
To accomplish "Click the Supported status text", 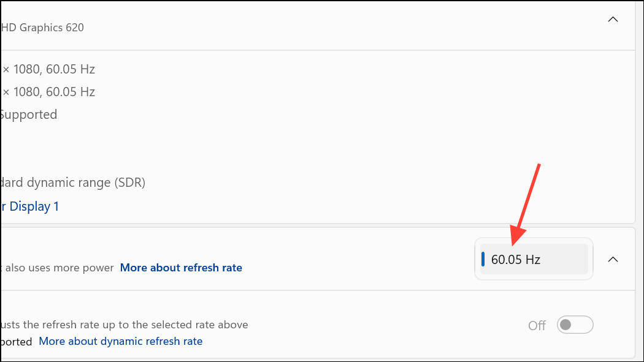I will [28, 115].
